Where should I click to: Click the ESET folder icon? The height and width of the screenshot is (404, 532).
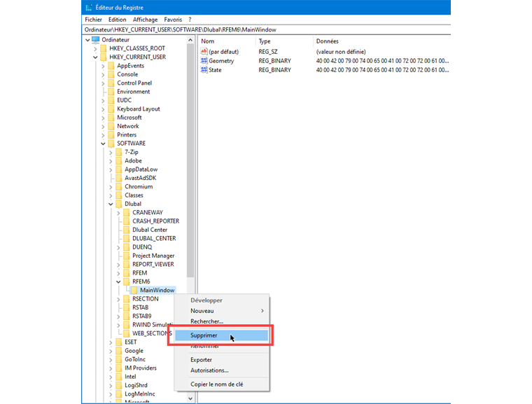119,342
